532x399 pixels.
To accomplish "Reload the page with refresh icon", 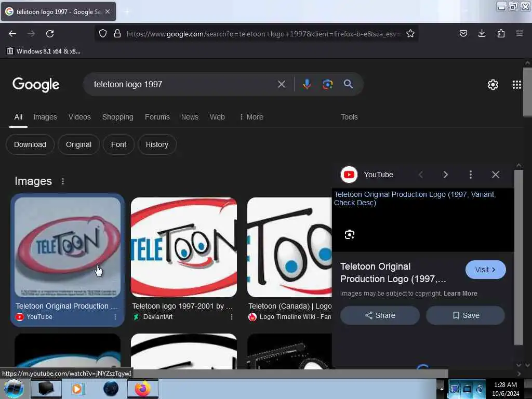I will 50,34.
